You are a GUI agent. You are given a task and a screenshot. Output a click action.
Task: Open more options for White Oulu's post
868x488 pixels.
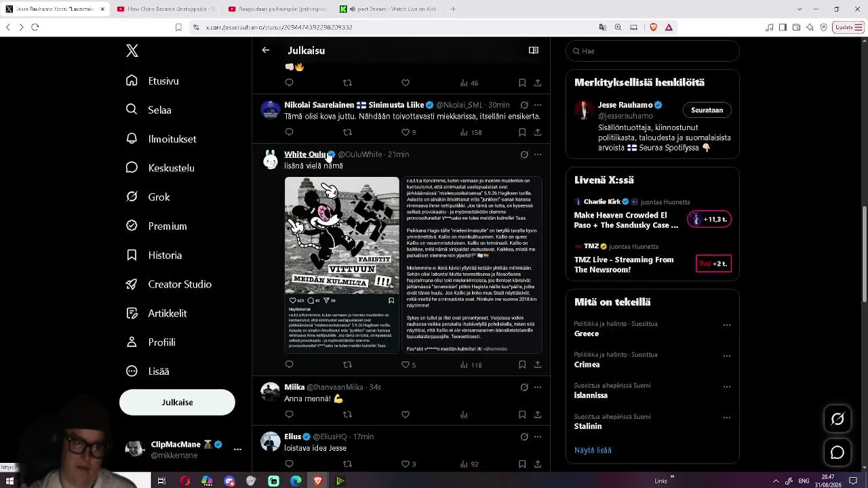click(538, 155)
